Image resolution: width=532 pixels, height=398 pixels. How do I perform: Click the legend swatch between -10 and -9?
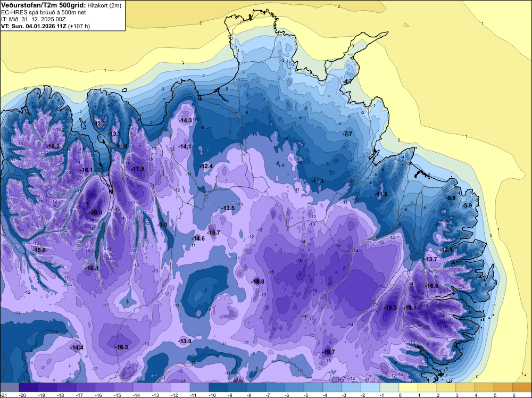(219, 387)
